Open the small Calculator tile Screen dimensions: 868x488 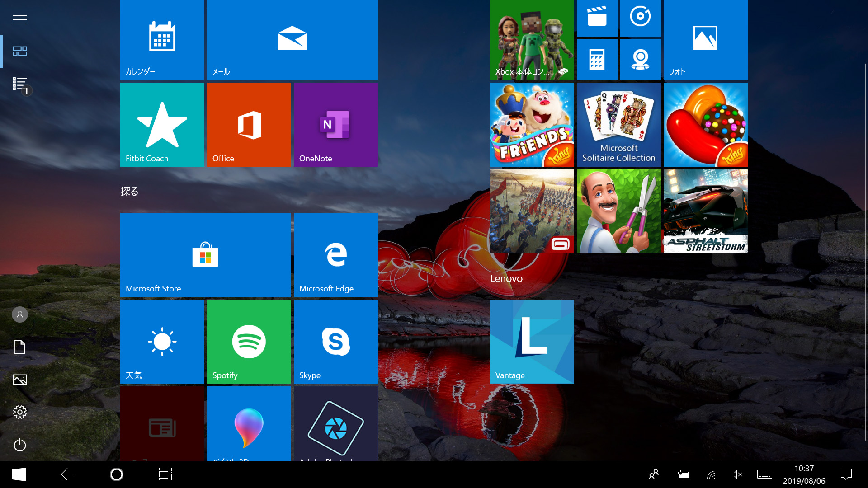[597, 60]
